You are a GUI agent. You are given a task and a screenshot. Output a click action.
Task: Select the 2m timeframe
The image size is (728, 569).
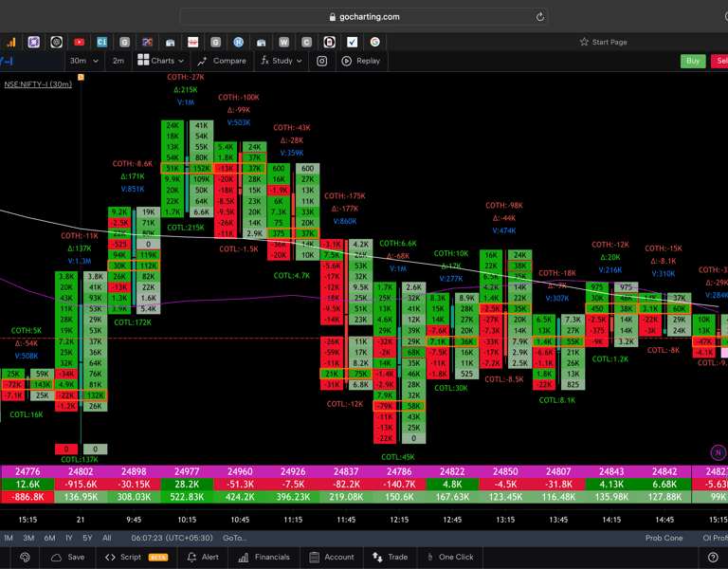[118, 61]
